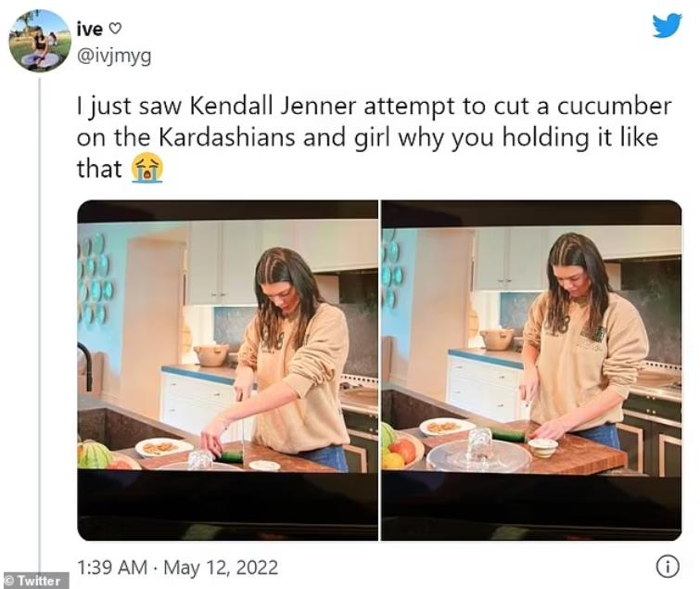Click the heart symbol beside ive
Viewport: 700px width, 589px height.
point(115,30)
